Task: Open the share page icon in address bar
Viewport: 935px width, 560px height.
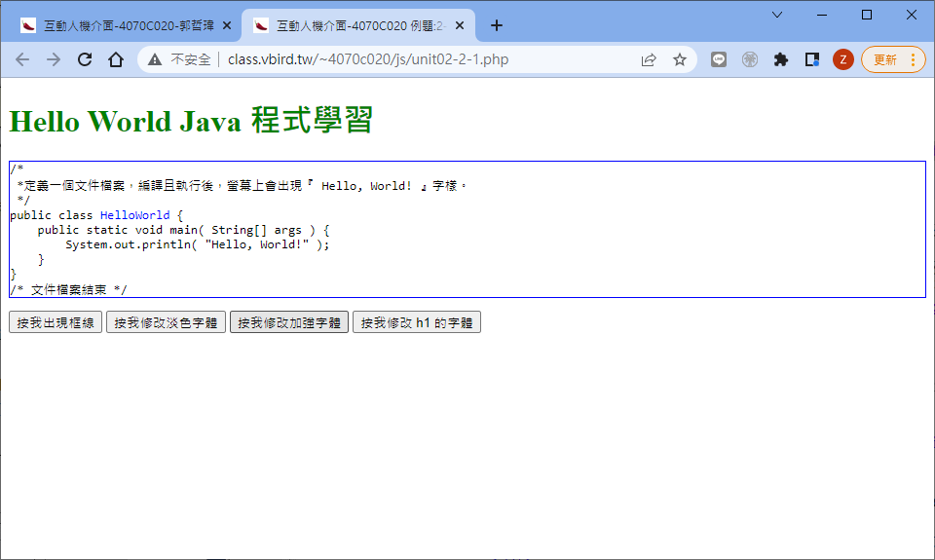Action: tap(649, 59)
